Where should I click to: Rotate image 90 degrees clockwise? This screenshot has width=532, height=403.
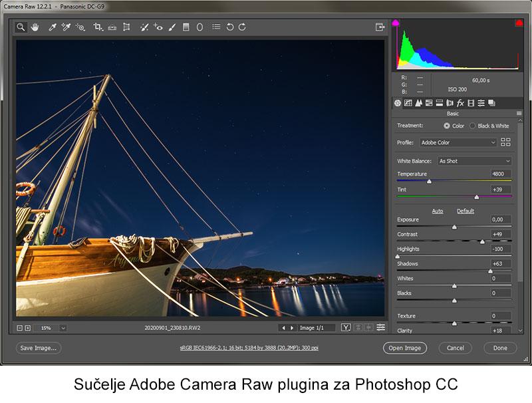(x=242, y=27)
